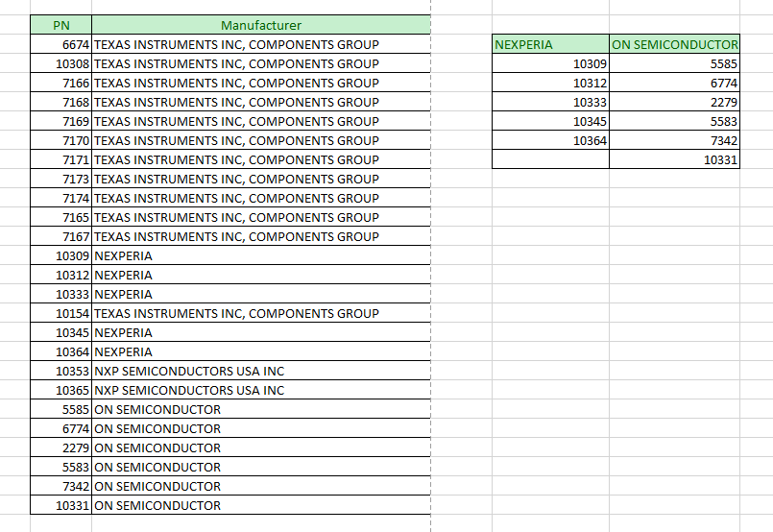Select the Manufacturer header cell
773x532 pixels.
tap(261, 25)
